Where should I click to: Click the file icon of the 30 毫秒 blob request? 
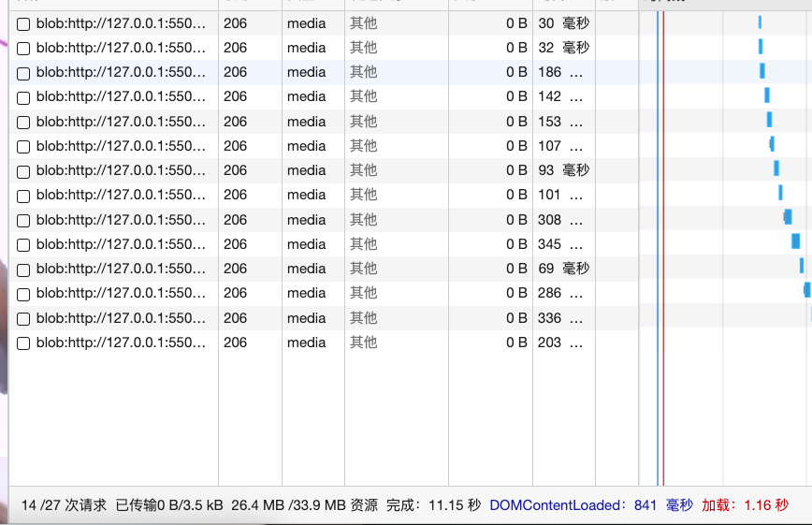click(x=23, y=24)
